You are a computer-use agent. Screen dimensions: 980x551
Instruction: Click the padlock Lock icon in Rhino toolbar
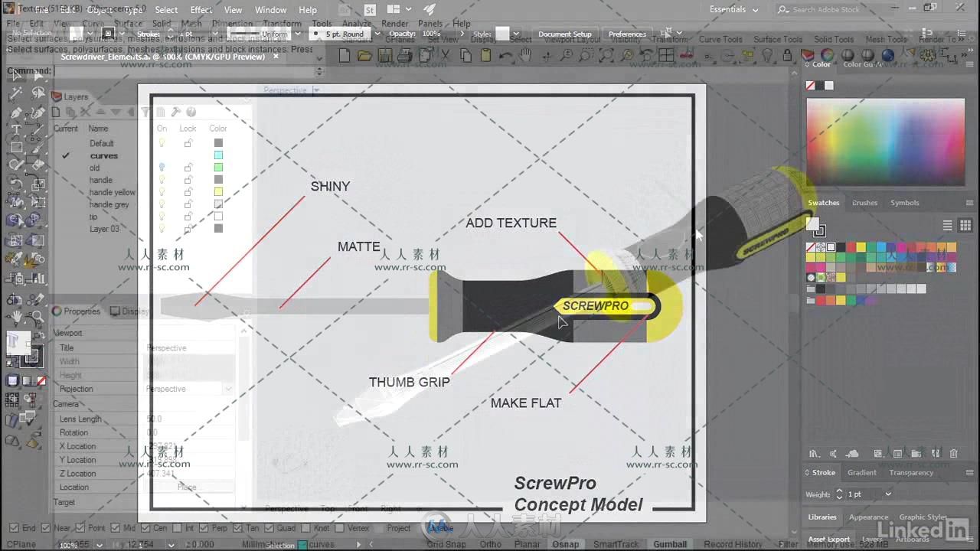tap(788, 55)
